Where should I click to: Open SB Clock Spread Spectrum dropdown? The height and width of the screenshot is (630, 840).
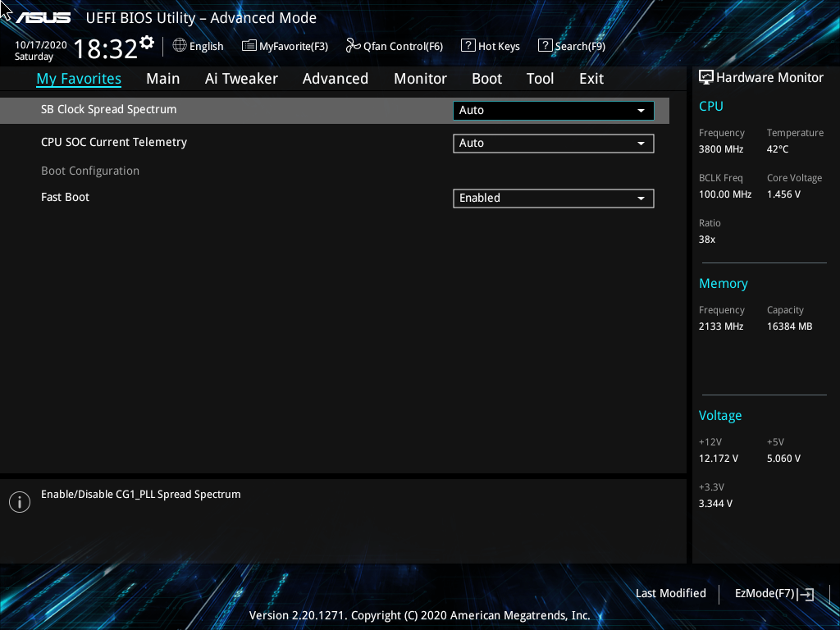[x=554, y=111]
